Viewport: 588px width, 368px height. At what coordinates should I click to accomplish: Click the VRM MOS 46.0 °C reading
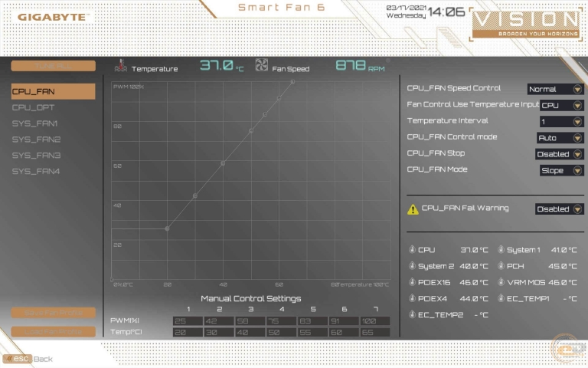tap(563, 282)
